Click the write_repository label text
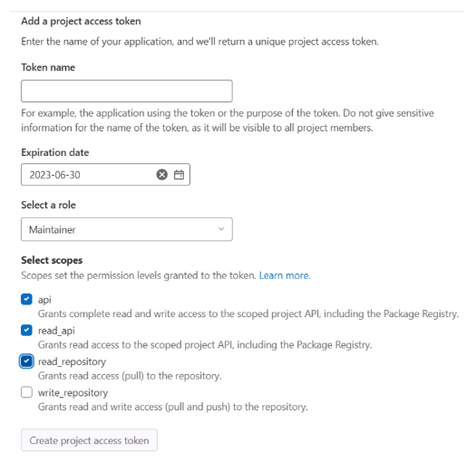Screen dimensions: 476x462 (73, 393)
